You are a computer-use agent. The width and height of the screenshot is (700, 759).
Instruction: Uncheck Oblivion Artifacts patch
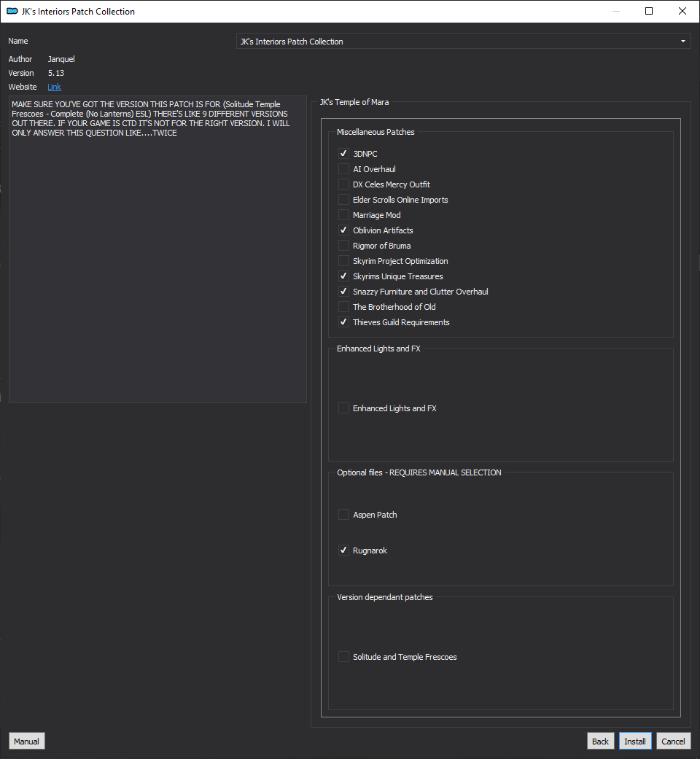(343, 230)
